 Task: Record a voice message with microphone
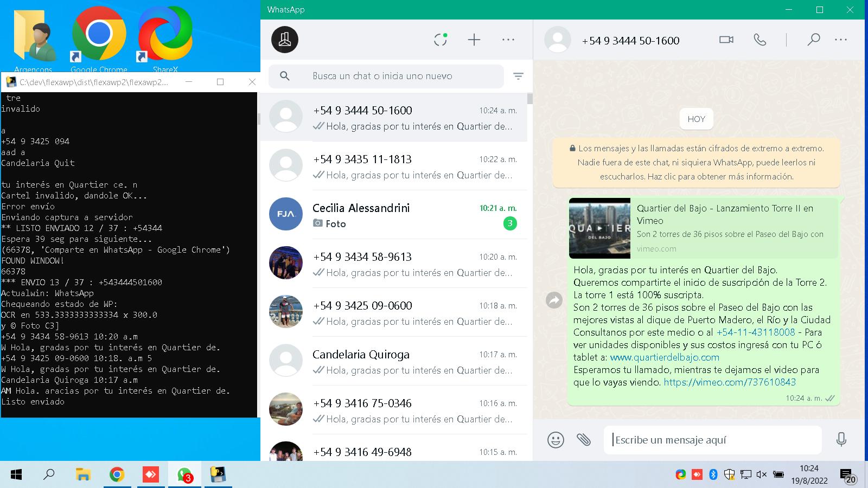pyautogui.click(x=841, y=440)
